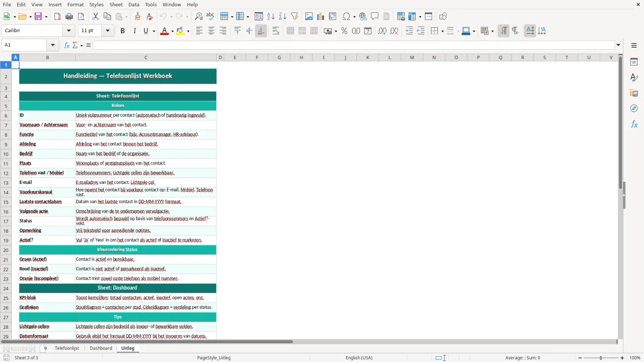Toggle Align Right
Screen dimensions: 644x362
click(x=223, y=31)
